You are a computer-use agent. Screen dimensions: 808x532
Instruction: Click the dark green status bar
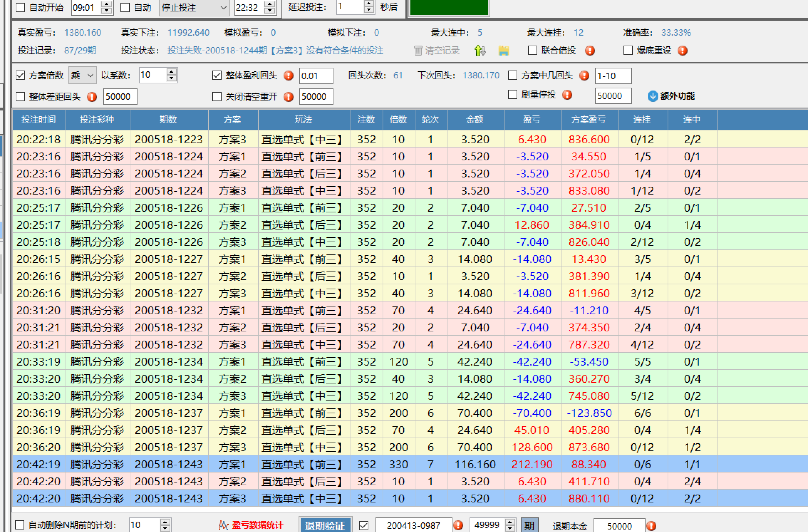click(x=449, y=7)
